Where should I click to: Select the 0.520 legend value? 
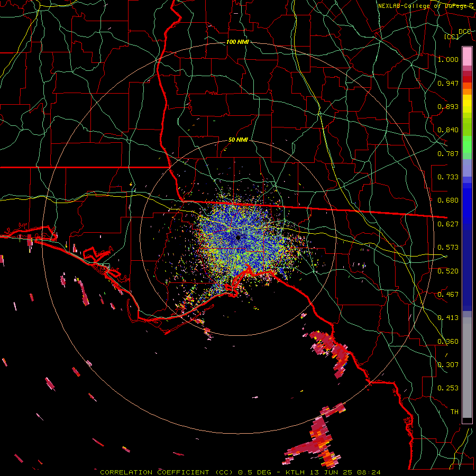448,271
